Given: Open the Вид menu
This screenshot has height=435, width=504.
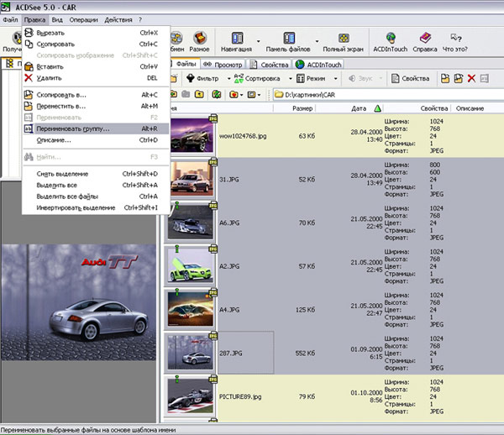Looking at the screenshot, I should [x=57, y=19].
